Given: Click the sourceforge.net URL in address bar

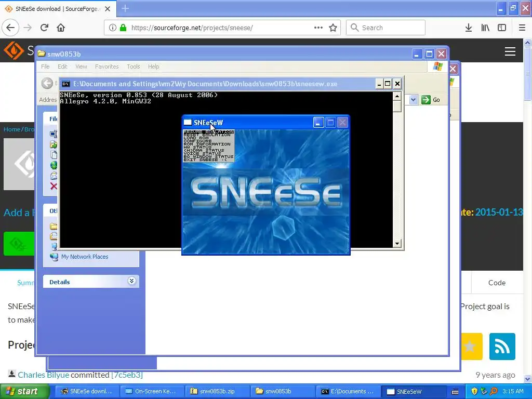Looking at the screenshot, I should click(192, 28).
